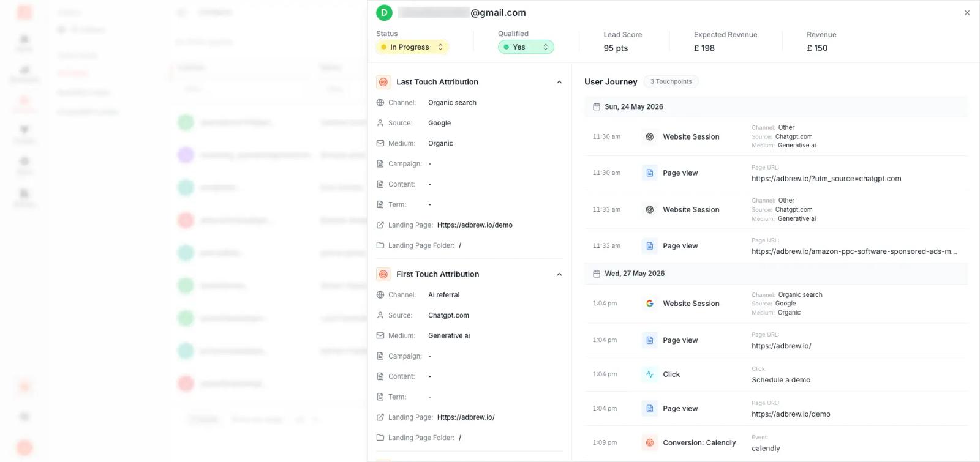Click the Landing Page link icon under Last Touch
Screen dimensions: 980x462
click(x=380, y=225)
